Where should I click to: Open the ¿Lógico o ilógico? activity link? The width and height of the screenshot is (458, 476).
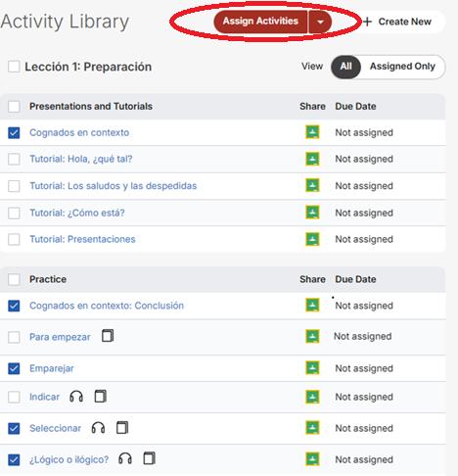[x=69, y=459]
